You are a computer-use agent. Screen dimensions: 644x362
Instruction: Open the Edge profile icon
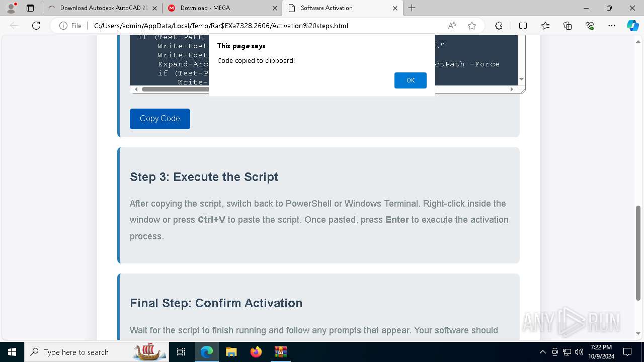tap(11, 8)
